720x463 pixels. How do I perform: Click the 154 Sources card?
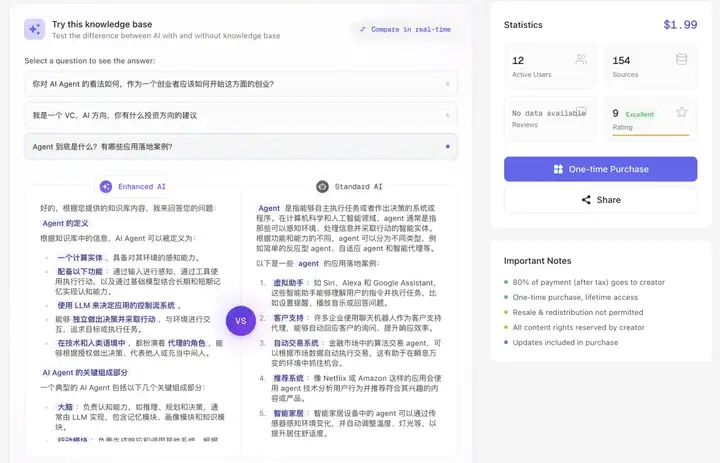[x=651, y=66]
